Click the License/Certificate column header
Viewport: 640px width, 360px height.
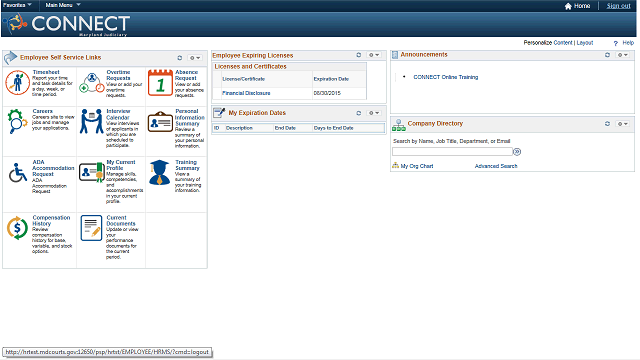(244, 79)
